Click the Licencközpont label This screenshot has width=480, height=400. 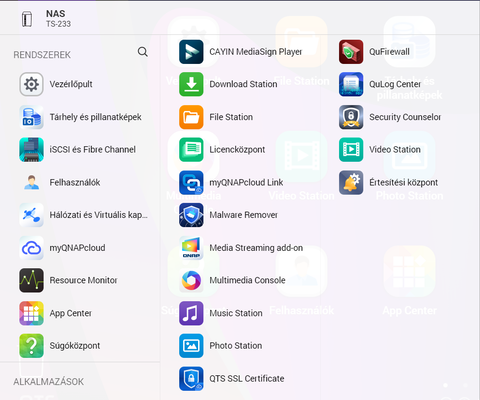237,150
